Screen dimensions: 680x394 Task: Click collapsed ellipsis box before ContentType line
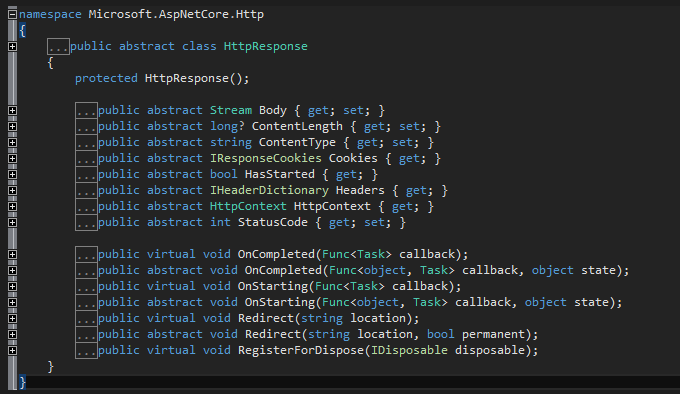click(86, 143)
